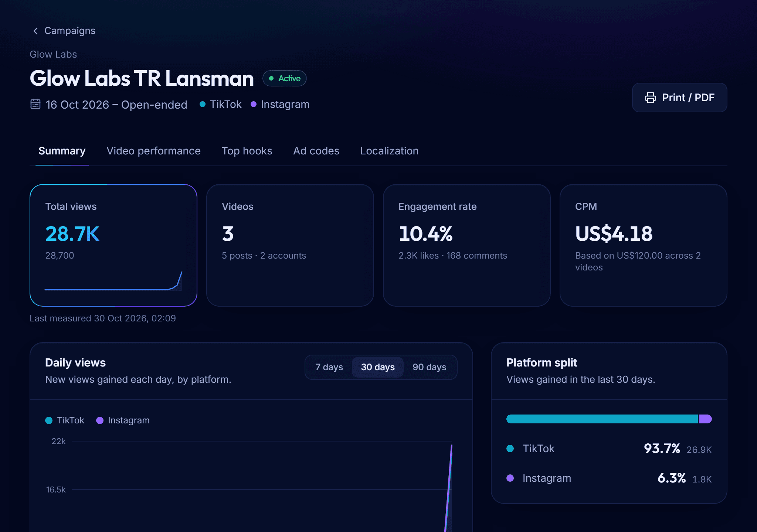
Task: Click the TikTok row in Platform split
Action: coord(609,449)
